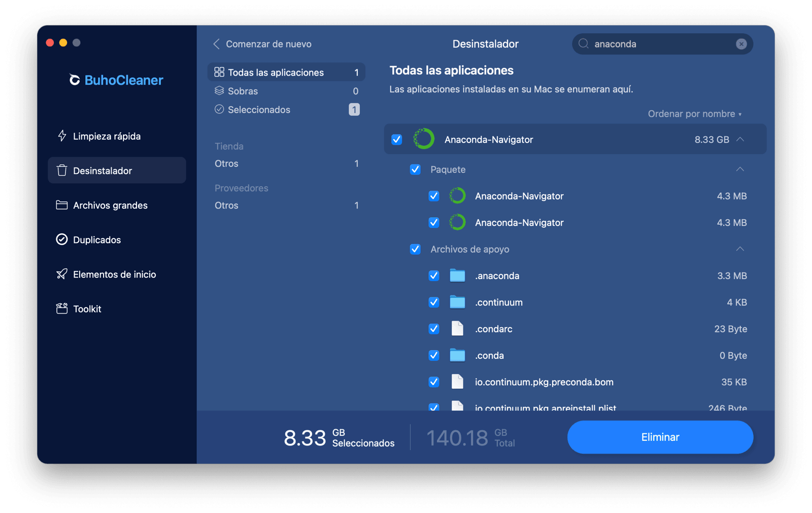Click the .anaconda folder icon
812x513 pixels.
tap(457, 276)
